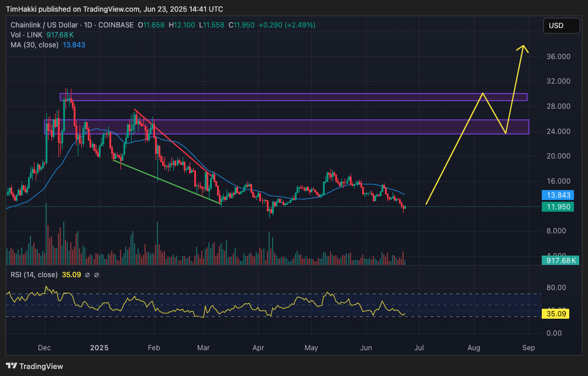Click the 36.000 price axis level

(x=558, y=57)
